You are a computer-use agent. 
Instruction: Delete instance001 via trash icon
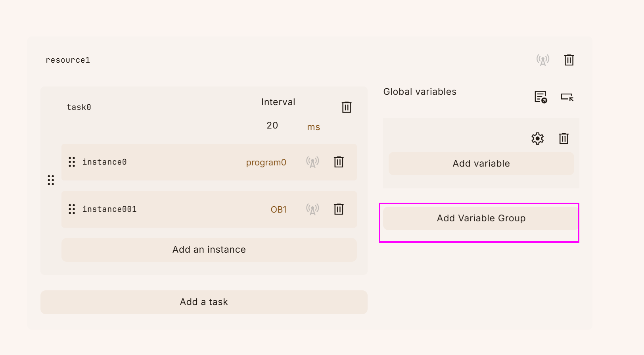[339, 209]
